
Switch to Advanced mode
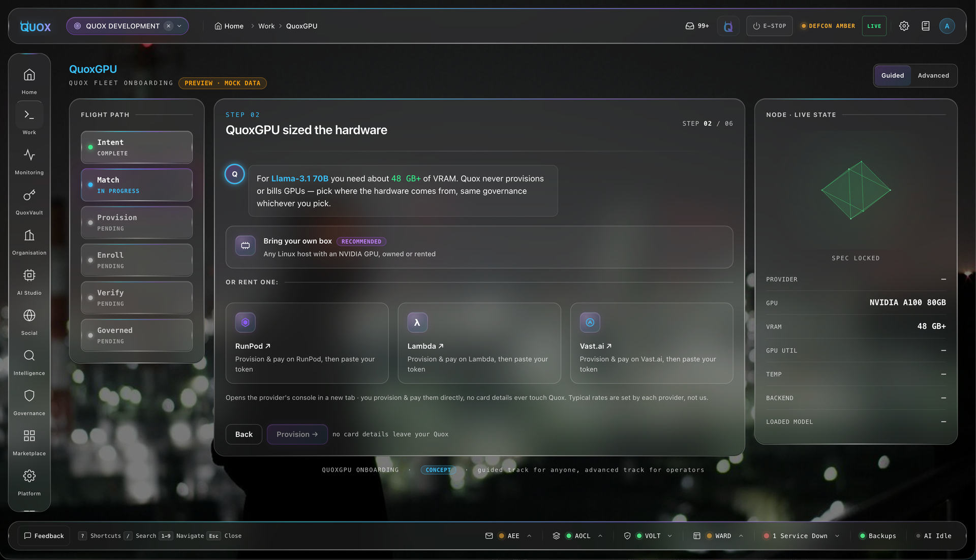(x=933, y=76)
